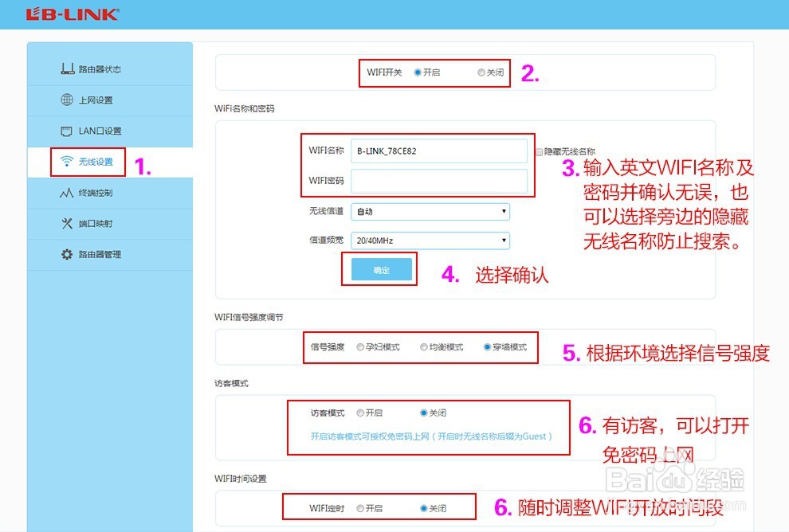Open the 无线信道 dropdown
The width and height of the screenshot is (789, 532).
coord(430,211)
